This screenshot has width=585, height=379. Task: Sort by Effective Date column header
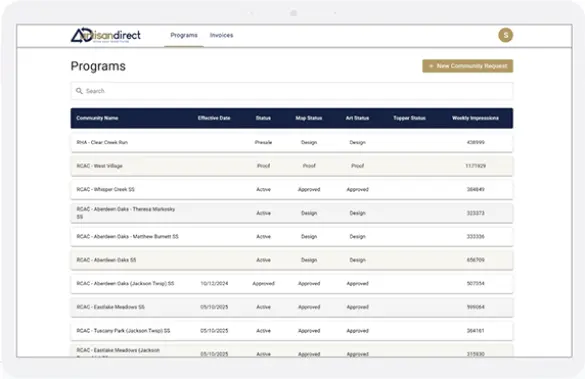[x=214, y=118]
